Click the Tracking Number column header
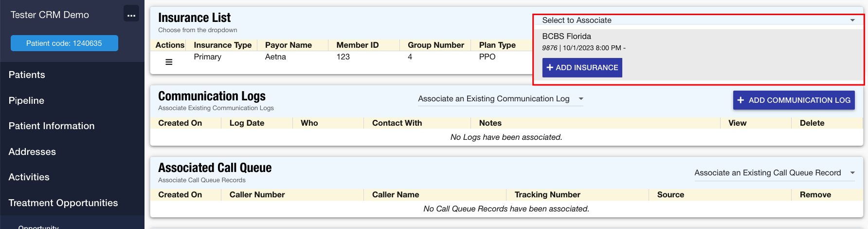The image size is (868, 229). 547,195
